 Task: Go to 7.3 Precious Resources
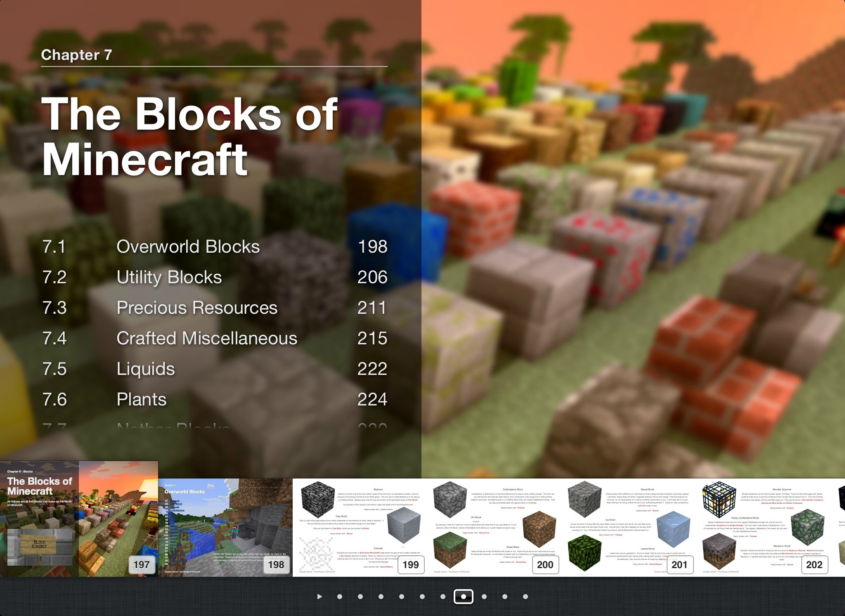pos(197,308)
